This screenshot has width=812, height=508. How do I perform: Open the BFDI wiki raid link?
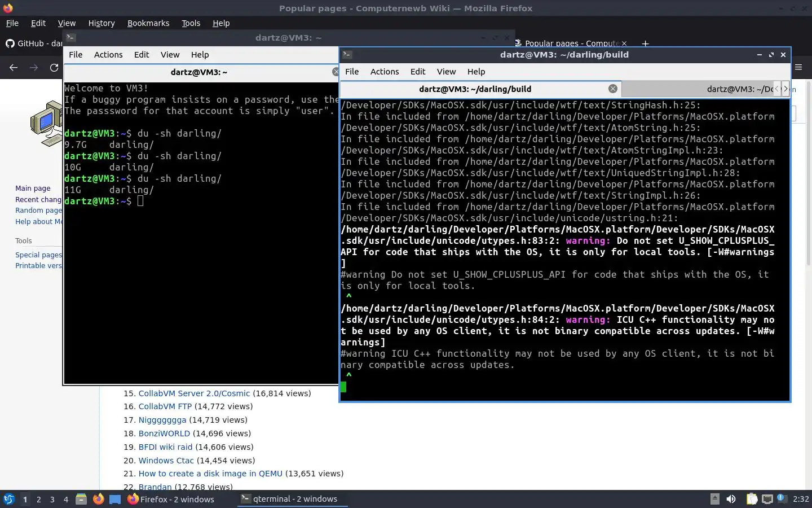[x=165, y=447]
